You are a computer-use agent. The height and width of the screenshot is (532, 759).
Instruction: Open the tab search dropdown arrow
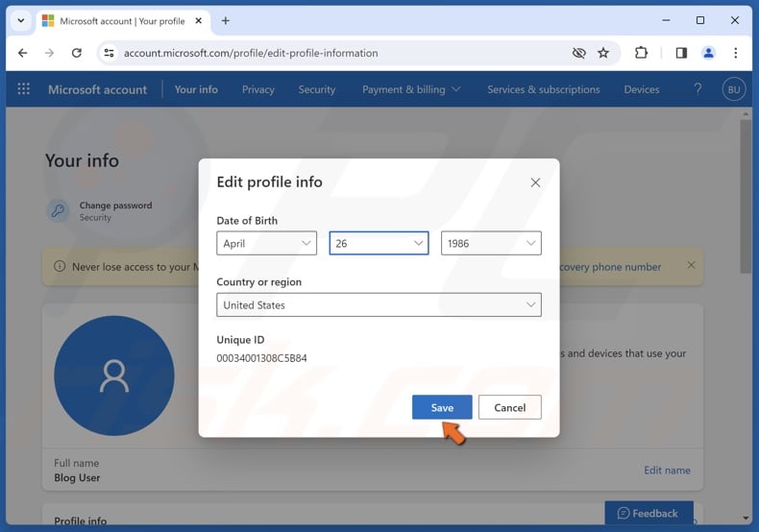click(x=21, y=21)
